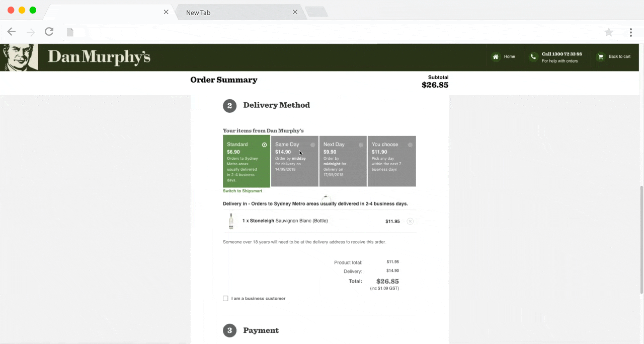Select Standard $6.90 delivery option

pyautogui.click(x=247, y=161)
